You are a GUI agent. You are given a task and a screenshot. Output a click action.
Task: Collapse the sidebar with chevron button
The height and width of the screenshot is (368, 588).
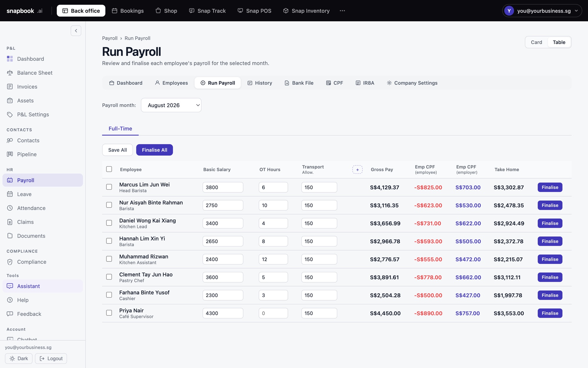76,31
